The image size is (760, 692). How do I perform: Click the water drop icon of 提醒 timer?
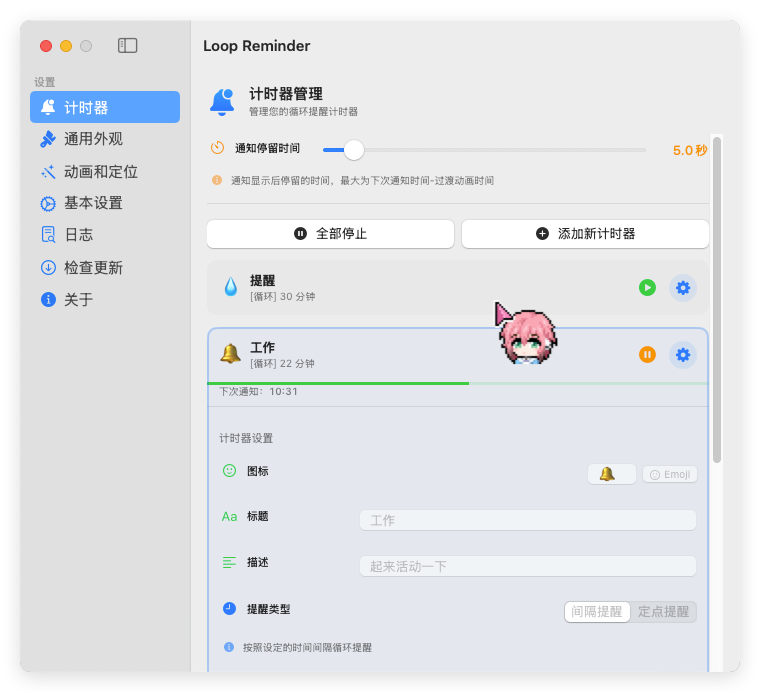231,287
